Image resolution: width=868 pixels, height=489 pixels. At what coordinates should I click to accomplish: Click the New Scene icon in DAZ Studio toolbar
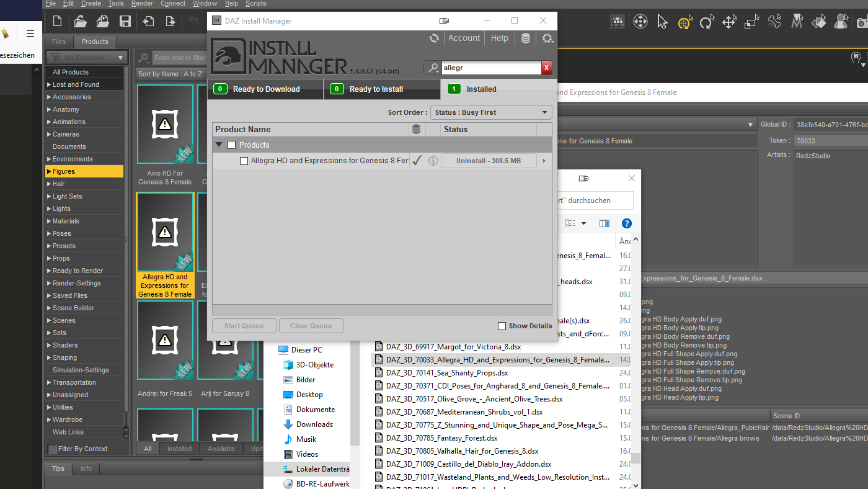tap(57, 22)
